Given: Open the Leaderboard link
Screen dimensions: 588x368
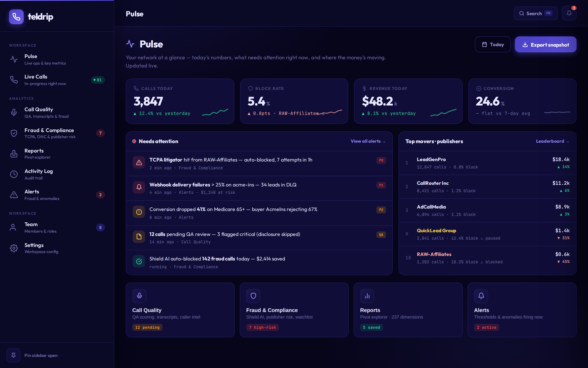Looking at the screenshot, I should pyautogui.click(x=552, y=141).
